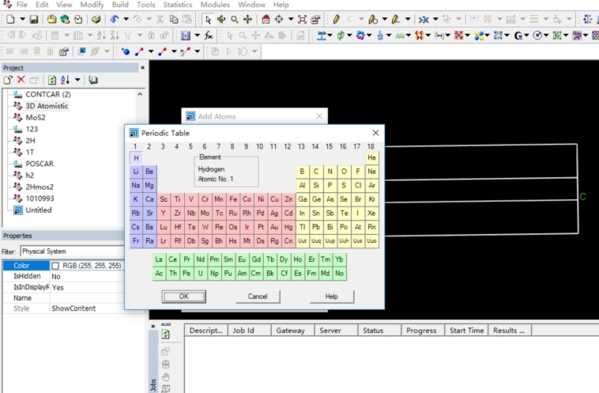Select Fe in the periodic table
599x393 pixels.
(233, 199)
